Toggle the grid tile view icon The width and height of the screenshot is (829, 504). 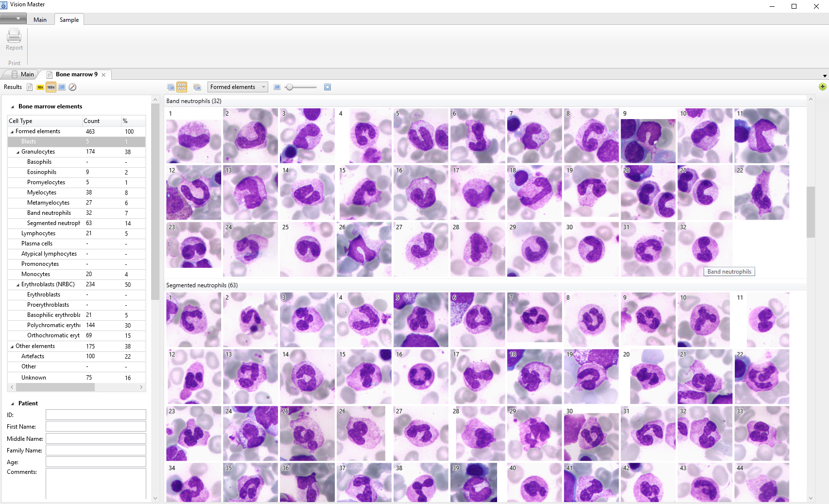tap(182, 87)
